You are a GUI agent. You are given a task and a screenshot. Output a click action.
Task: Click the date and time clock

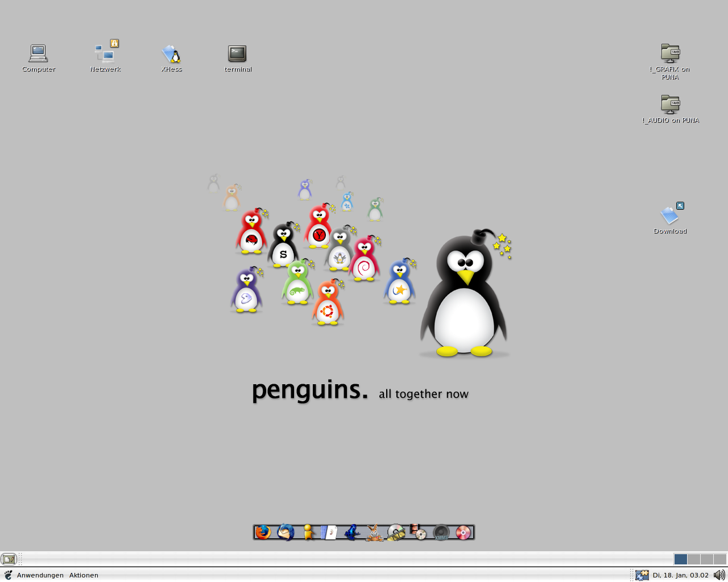681,575
